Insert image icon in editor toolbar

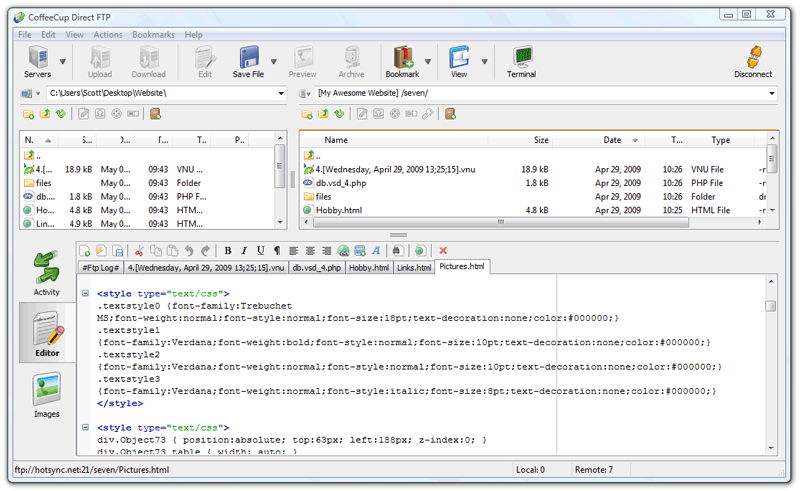coord(360,251)
